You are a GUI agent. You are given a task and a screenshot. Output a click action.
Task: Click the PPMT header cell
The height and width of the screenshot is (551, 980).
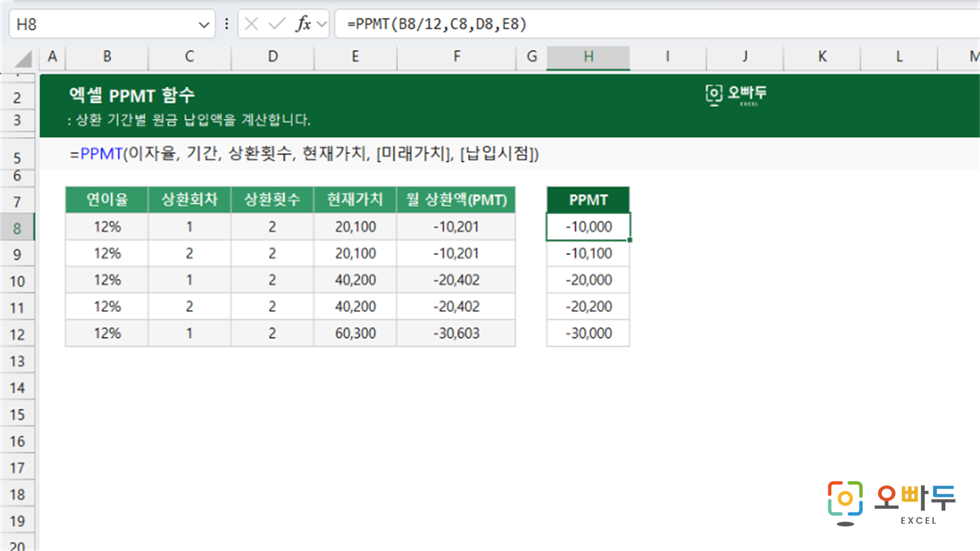click(x=588, y=199)
